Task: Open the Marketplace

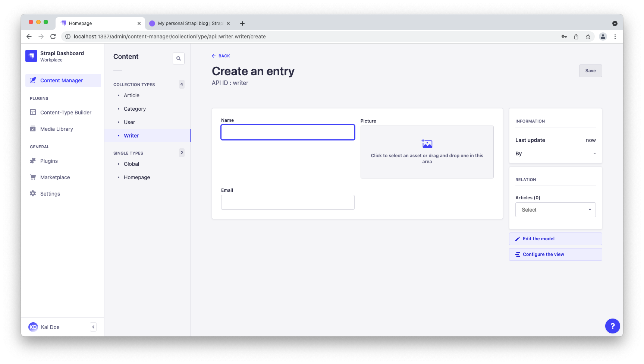Action: click(55, 177)
